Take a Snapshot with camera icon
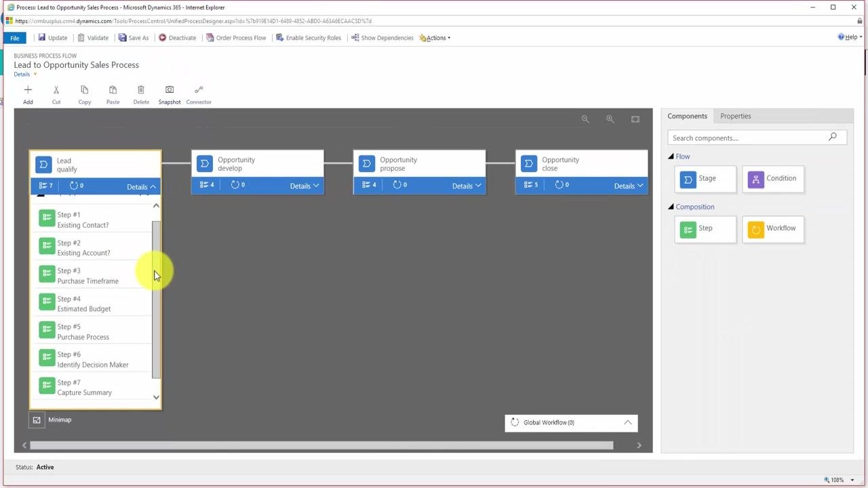 tap(170, 89)
